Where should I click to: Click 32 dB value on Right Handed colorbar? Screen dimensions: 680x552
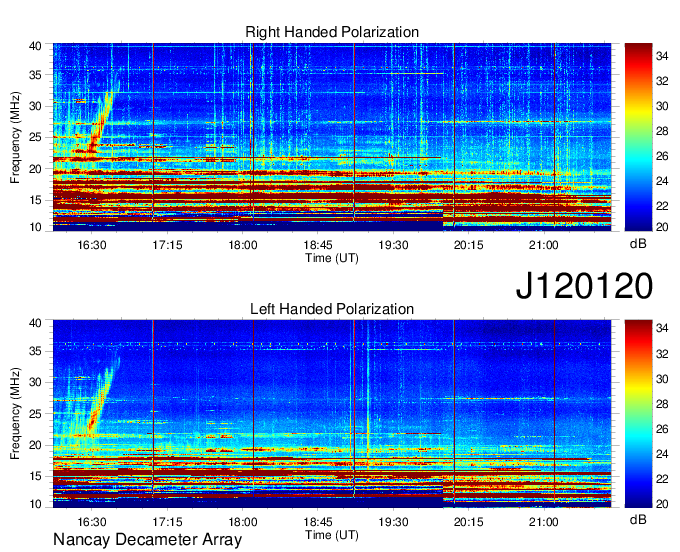pos(662,81)
